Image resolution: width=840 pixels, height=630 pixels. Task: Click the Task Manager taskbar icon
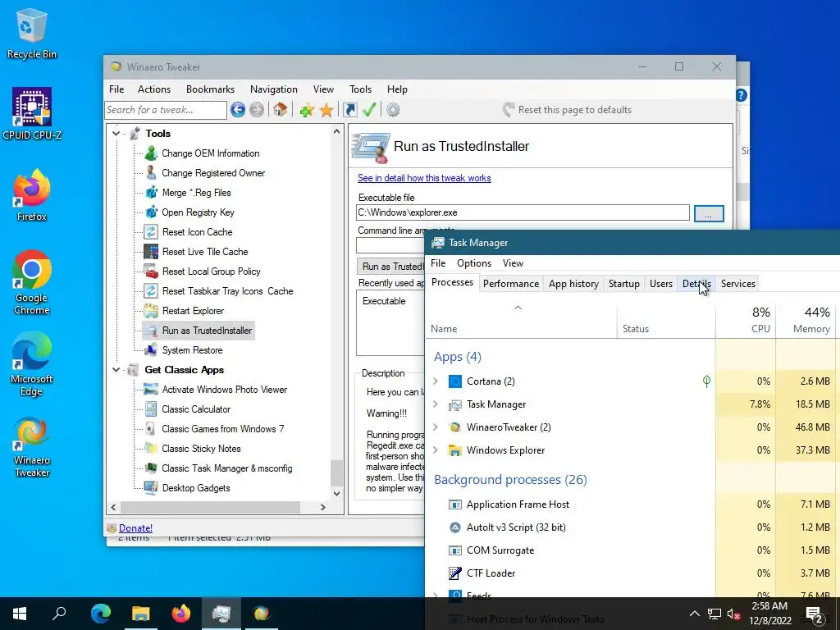click(x=221, y=614)
